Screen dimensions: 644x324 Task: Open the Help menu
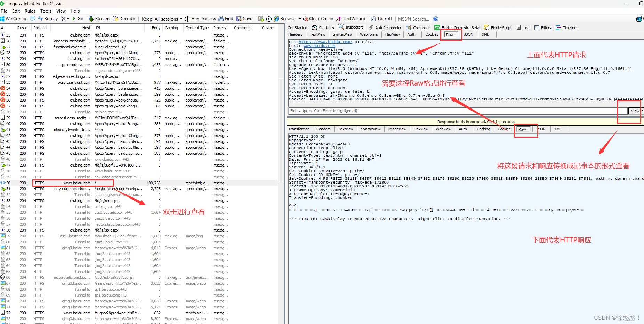(75, 11)
